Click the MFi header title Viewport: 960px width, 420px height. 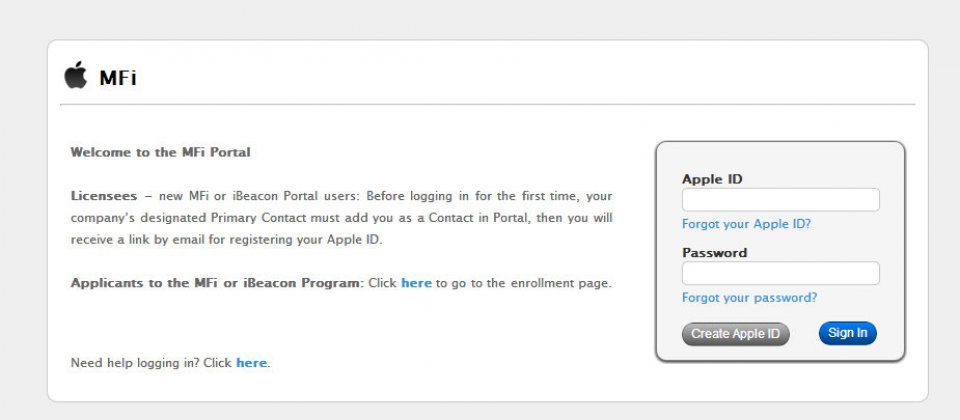coord(118,78)
